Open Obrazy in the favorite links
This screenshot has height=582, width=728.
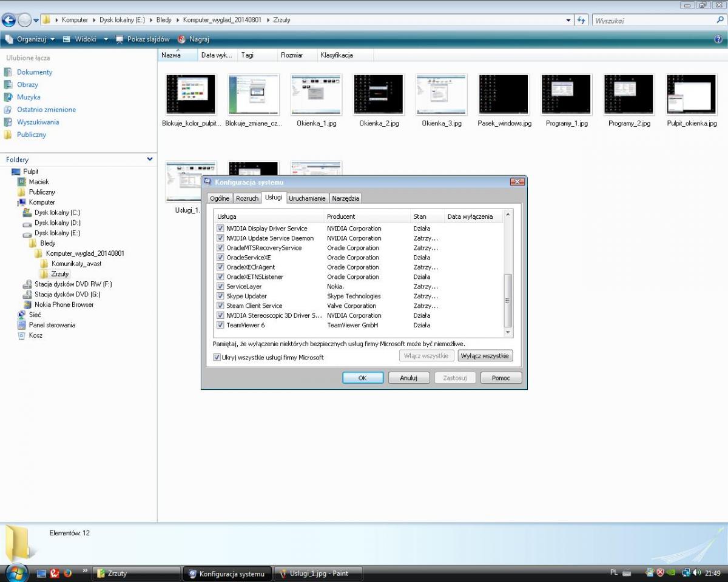tap(27, 85)
